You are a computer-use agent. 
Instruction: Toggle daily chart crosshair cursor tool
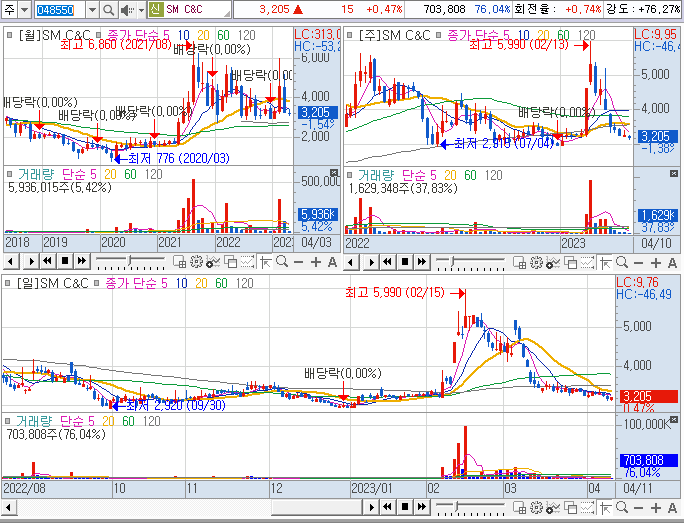click(x=605, y=508)
